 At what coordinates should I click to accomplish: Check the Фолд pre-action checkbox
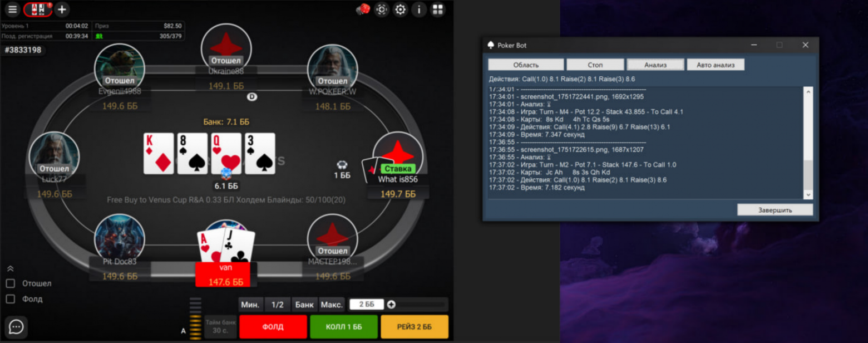pyautogui.click(x=9, y=298)
